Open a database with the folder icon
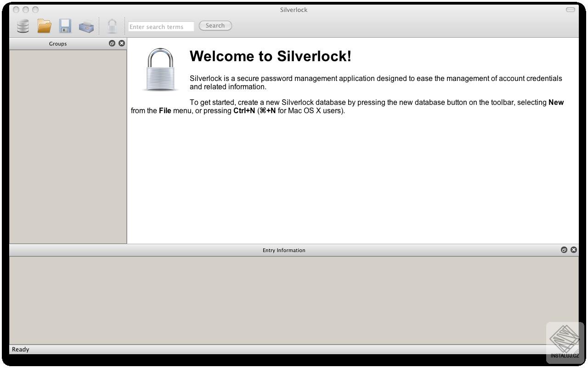The image size is (588, 368). click(x=44, y=26)
